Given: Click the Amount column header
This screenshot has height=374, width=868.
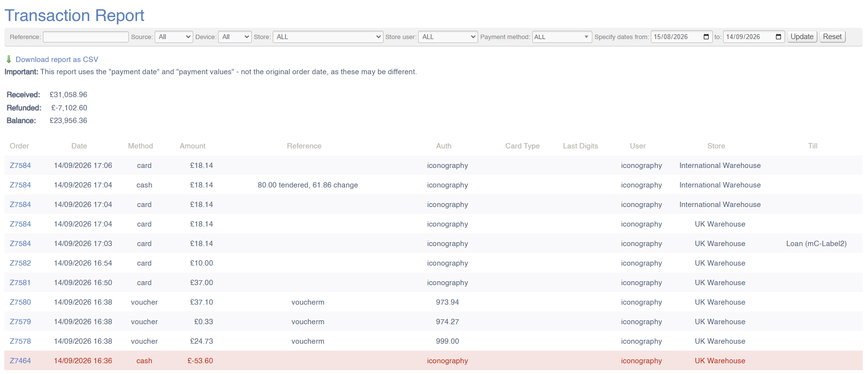Looking at the screenshot, I should pyautogui.click(x=193, y=145).
